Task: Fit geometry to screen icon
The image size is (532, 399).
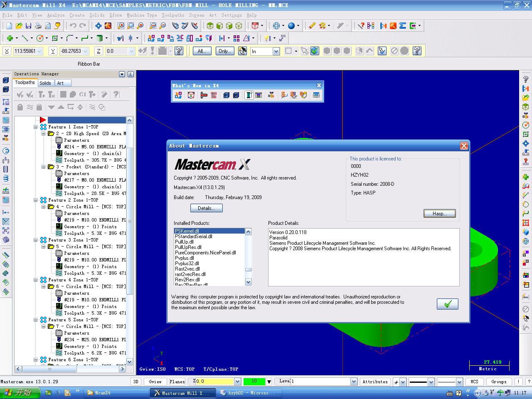Action: pos(99,26)
